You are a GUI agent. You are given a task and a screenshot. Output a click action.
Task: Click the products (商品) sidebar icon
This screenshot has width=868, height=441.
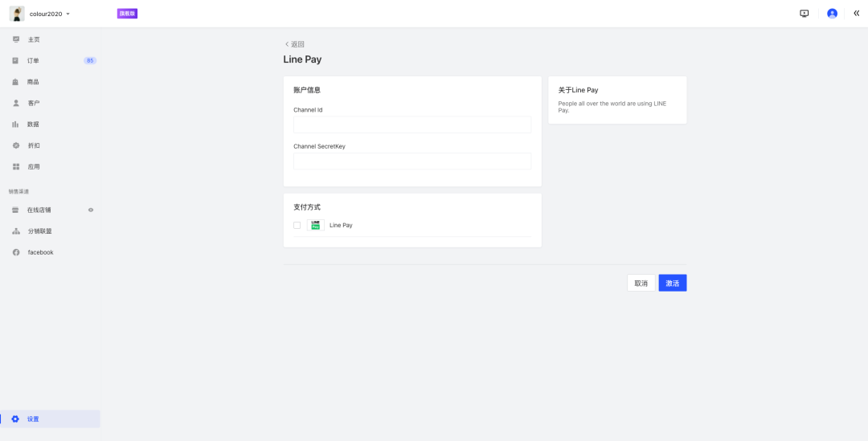pos(15,82)
